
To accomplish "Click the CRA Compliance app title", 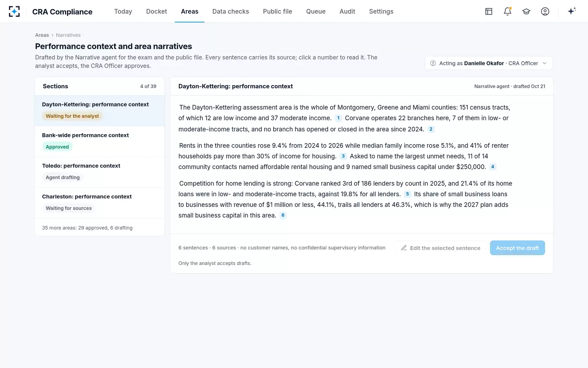I will (x=62, y=12).
